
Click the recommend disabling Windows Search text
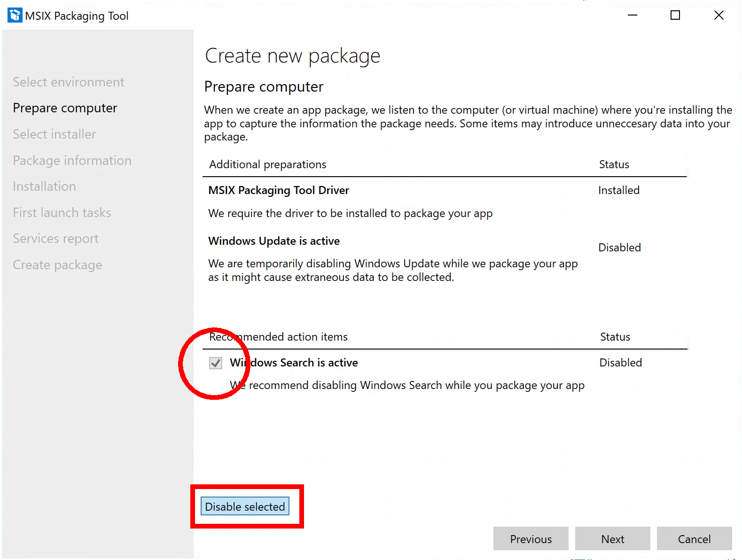coord(407,385)
